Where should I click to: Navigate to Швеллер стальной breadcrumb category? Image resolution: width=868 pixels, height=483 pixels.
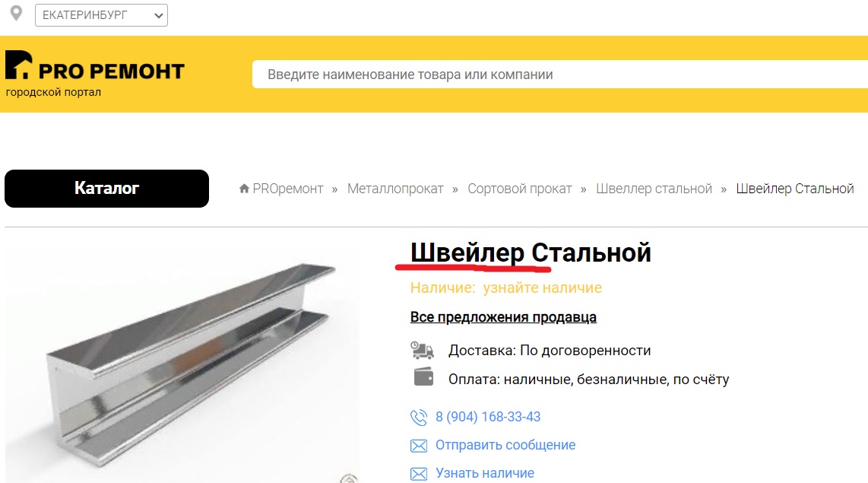tap(654, 189)
